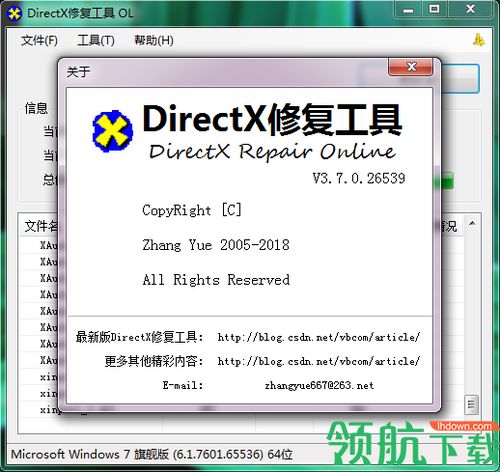Click the app icon in the title bar

point(14,13)
